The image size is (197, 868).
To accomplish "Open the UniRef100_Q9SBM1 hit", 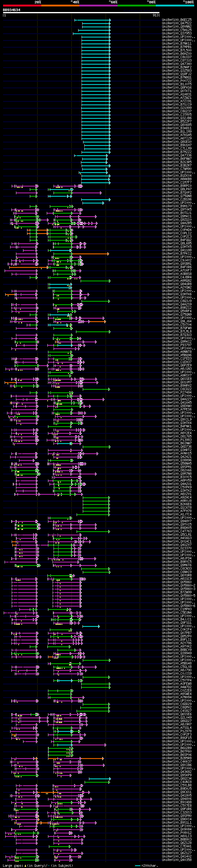I will point(177,264).
